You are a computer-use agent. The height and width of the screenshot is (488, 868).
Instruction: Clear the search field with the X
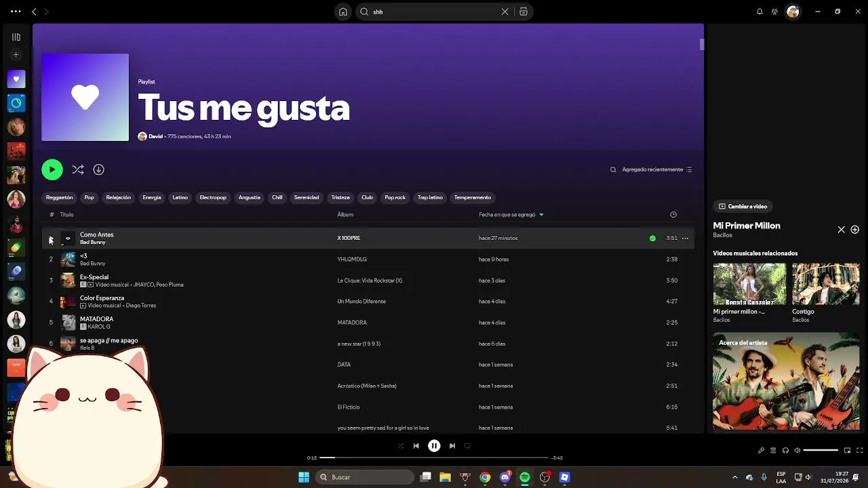pyautogui.click(x=505, y=12)
